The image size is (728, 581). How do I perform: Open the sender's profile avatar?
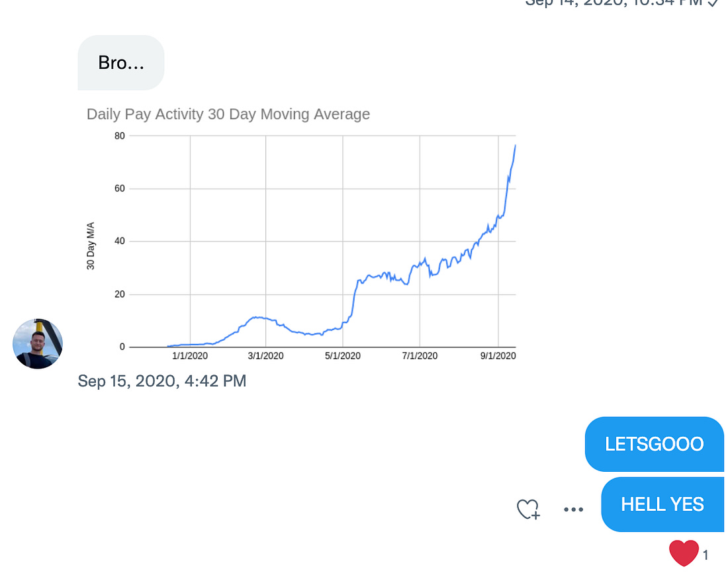(38, 344)
